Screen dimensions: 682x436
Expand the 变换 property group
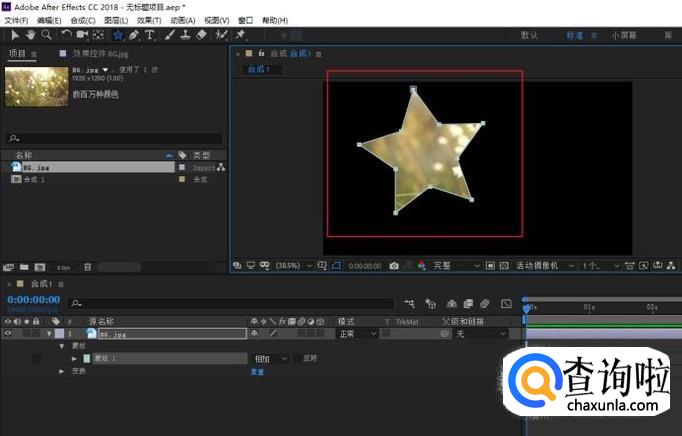62,370
